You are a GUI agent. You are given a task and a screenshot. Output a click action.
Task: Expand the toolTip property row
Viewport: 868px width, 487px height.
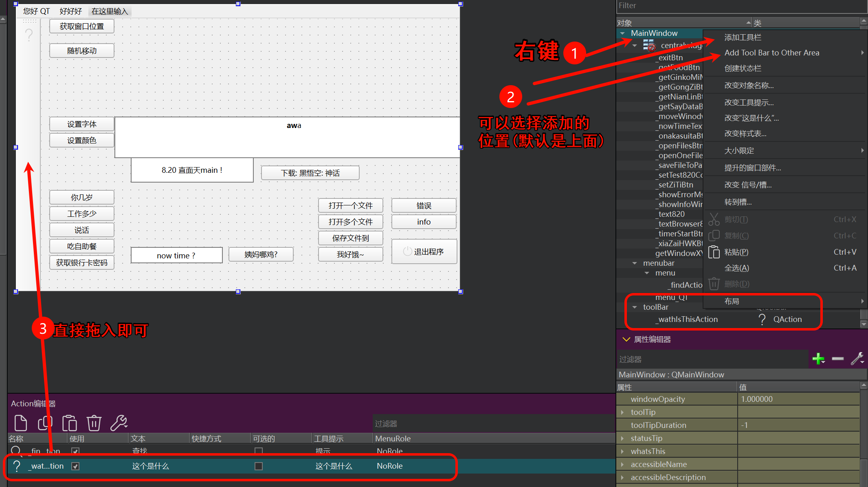(x=622, y=412)
